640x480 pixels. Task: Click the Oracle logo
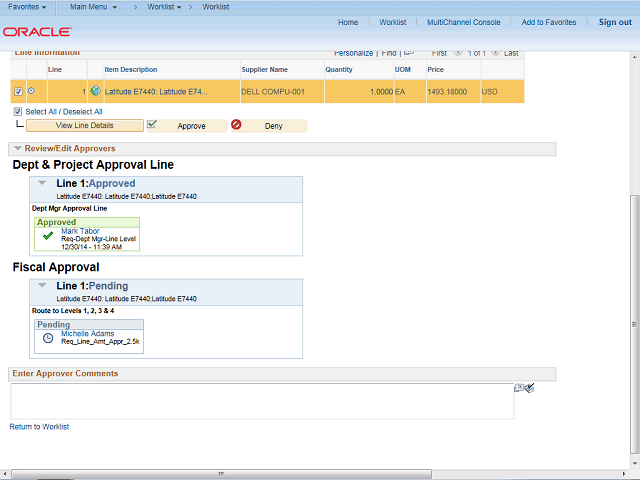[x=38, y=32]
